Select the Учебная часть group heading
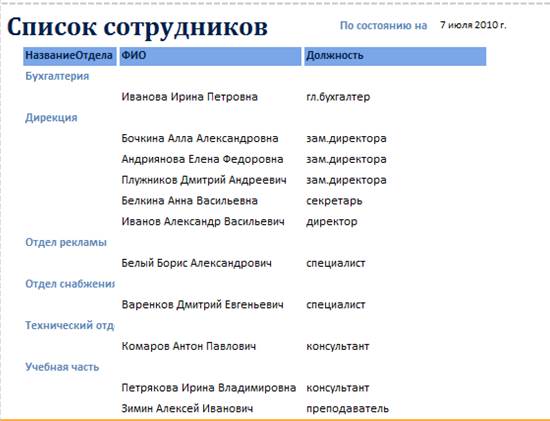Viewport: 550px width, 421px height. pyautogui.click(x=62, y=367)
